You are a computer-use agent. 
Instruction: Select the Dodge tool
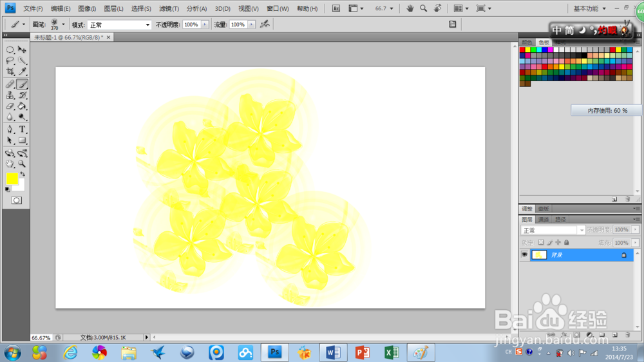(x=22, y=117)
